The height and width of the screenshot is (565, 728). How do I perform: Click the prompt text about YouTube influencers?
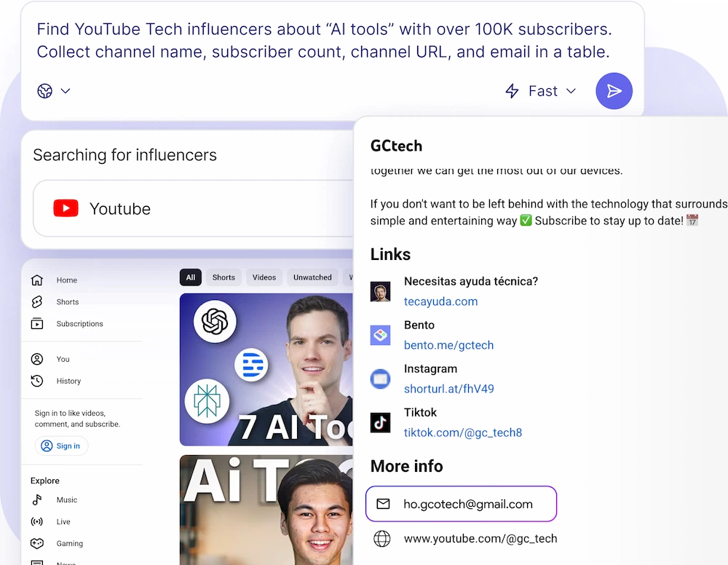(324, 40)
